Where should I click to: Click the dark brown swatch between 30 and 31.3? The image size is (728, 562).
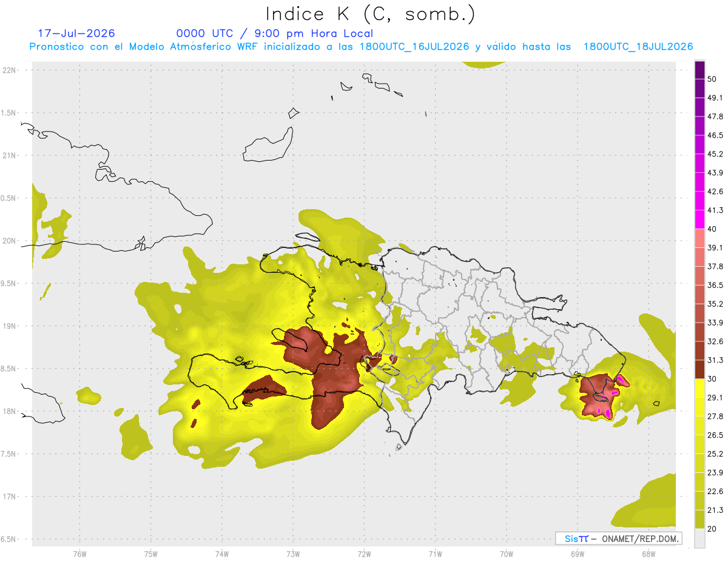pos(700,369)
